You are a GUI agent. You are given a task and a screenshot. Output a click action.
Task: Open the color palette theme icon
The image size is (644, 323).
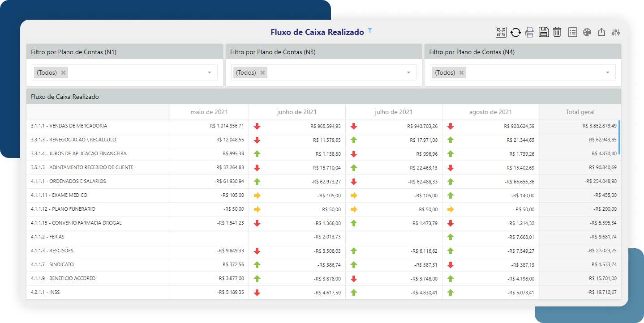click(587, 32)
